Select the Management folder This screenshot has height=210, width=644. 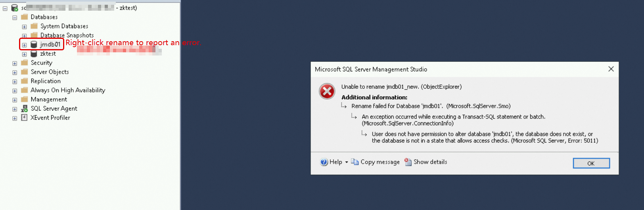49,99
